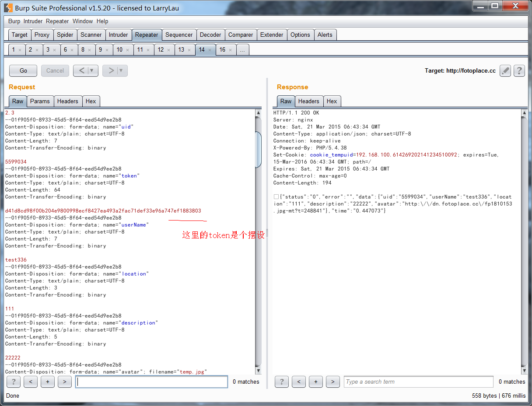Viewport: 532px width, 406px height.
Task: Close repeater tab 16
Action: coord(230,50)
